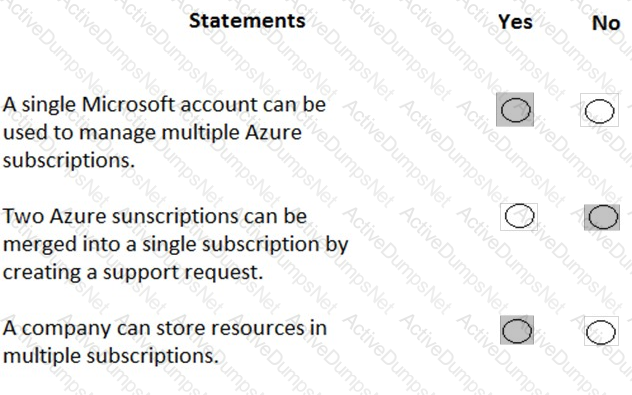Click the word "Azure" in second statement
The height and width of the screenshot is (395, 632).
[78, 216]
